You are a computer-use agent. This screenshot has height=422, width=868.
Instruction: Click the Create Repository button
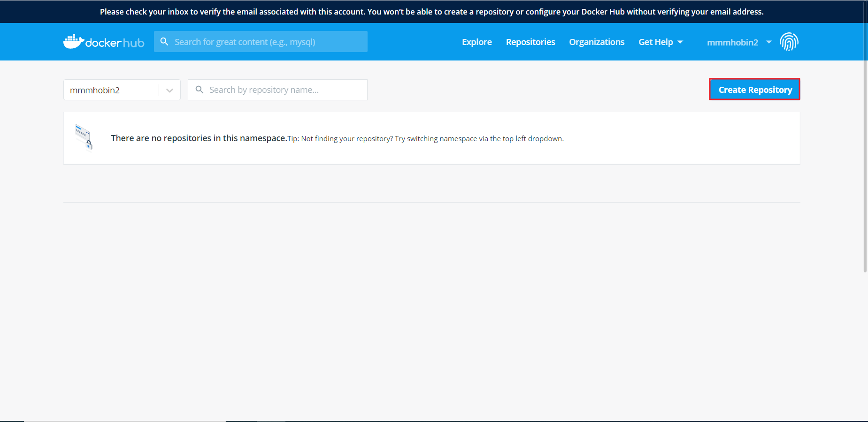click(754, 89)
